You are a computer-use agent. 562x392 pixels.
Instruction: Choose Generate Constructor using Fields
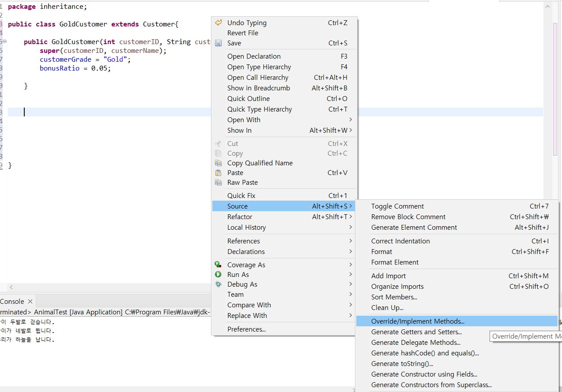[x=457, y=374]
